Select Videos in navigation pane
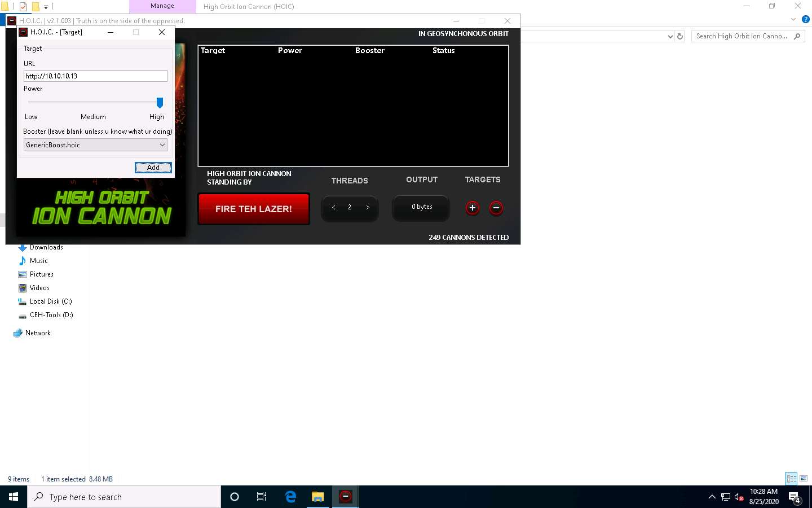This screenshot has height=508, width=812. click(39, 288)
